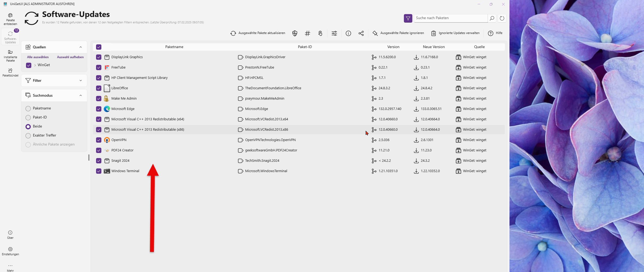Click the hash-check skip toolbar icon
This screenshot has height=272, width=644.
point(308,33)
